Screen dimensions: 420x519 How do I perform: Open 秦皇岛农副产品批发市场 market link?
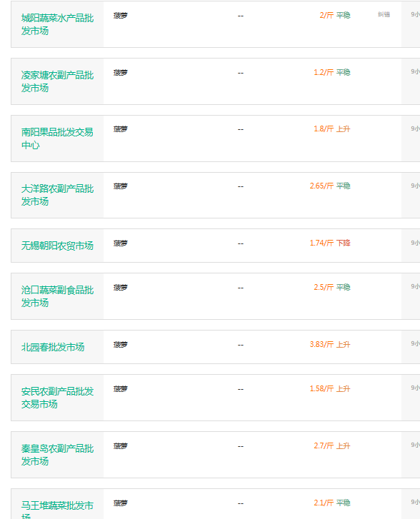point(57,455)
